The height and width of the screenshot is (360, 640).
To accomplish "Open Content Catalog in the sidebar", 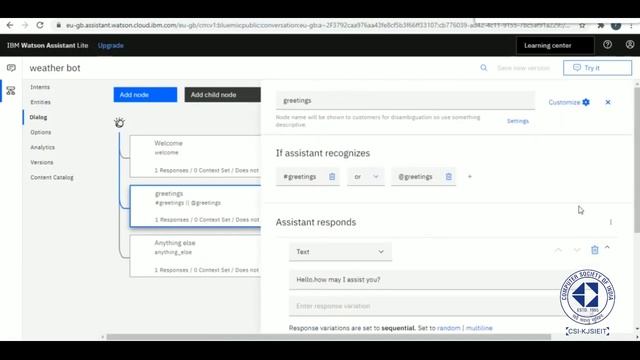I will tap(52, 178).
